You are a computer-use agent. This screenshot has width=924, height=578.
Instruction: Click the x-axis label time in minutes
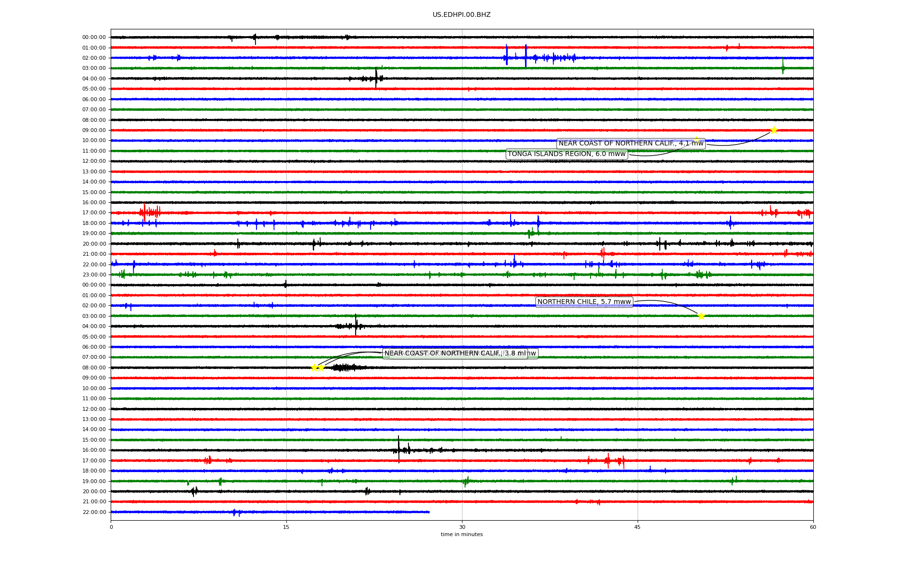coord(462,535)
